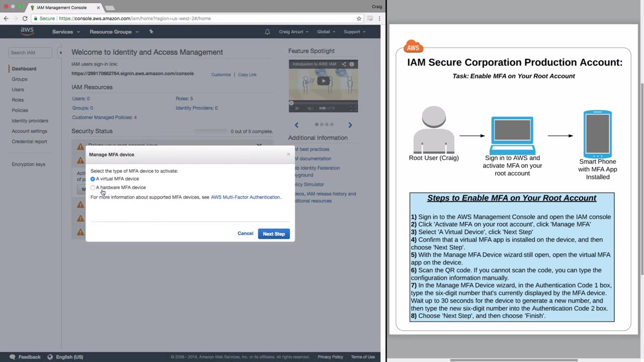The width and height of the screenshot is (644, 362).
Task: Click the small play control in video bar
Action: click(297, 108)
